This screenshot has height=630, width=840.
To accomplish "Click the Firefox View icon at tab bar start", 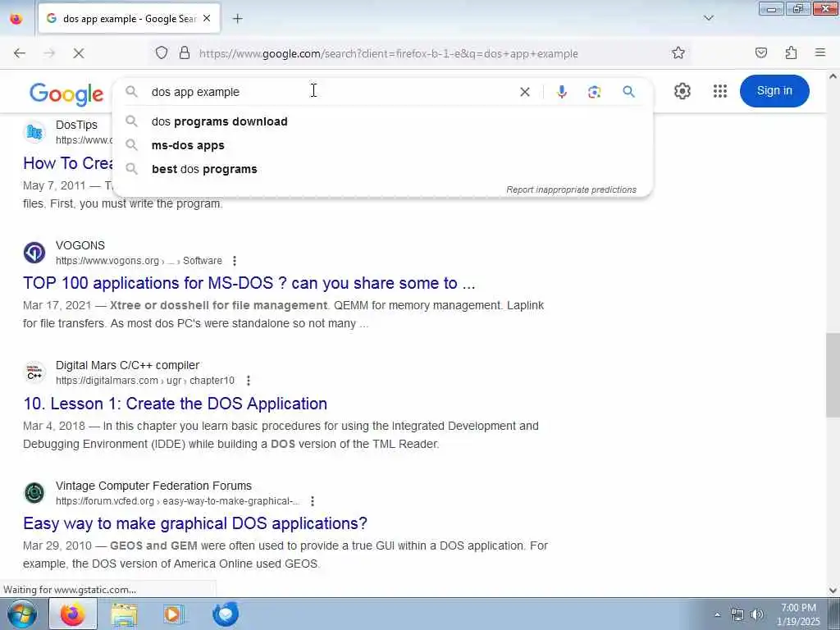I will 16,19.
